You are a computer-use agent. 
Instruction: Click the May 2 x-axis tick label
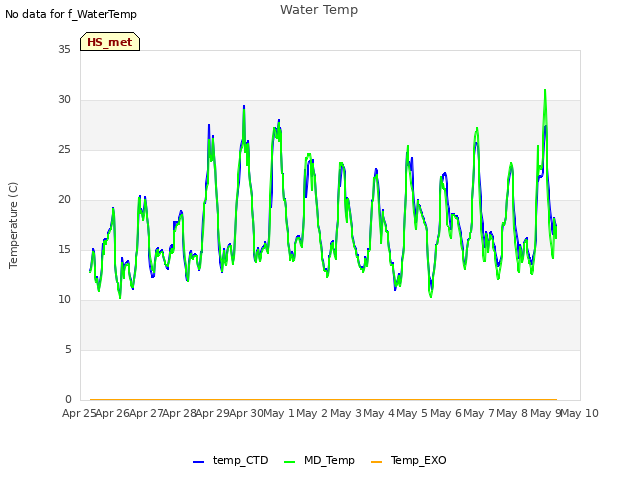pos(312,413)
